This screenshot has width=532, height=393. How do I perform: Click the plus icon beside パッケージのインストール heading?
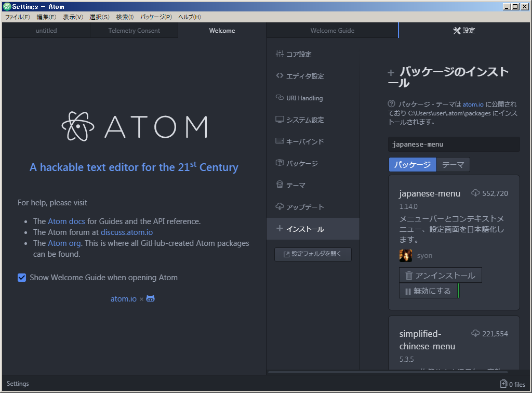coord(391,73)
